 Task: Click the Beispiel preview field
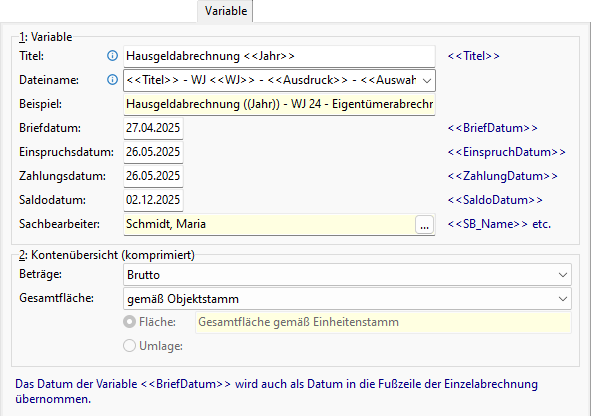coord(279,104)
